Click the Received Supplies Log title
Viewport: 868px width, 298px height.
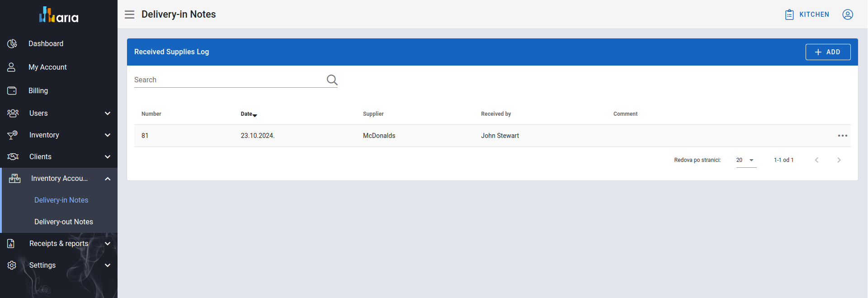tap(172, 52)
